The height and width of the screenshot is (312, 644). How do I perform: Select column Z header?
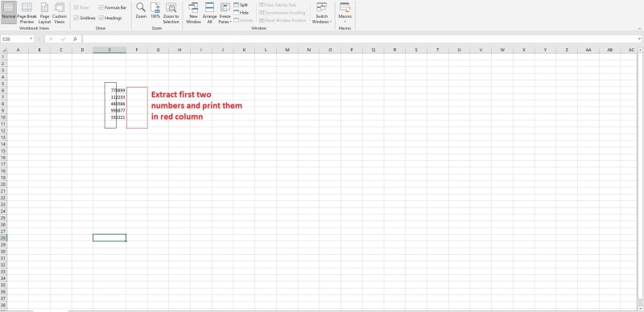point(567,50)
